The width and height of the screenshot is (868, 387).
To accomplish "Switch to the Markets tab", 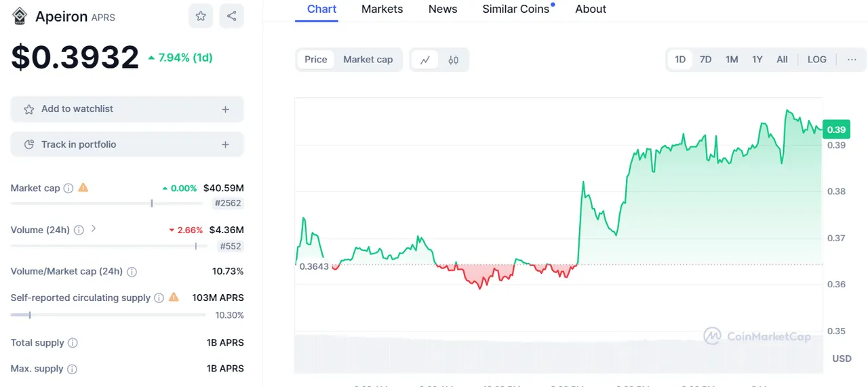I will tap(382, 9).
